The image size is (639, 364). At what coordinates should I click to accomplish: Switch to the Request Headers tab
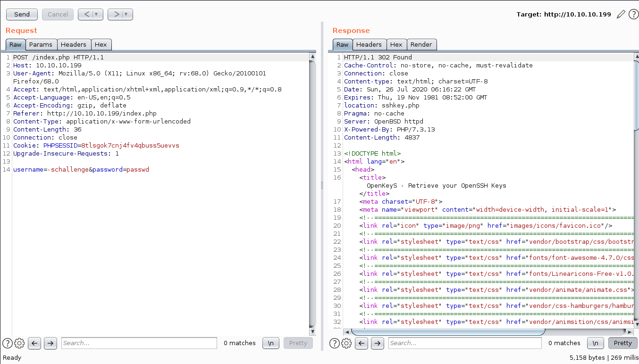pos(74,44)
